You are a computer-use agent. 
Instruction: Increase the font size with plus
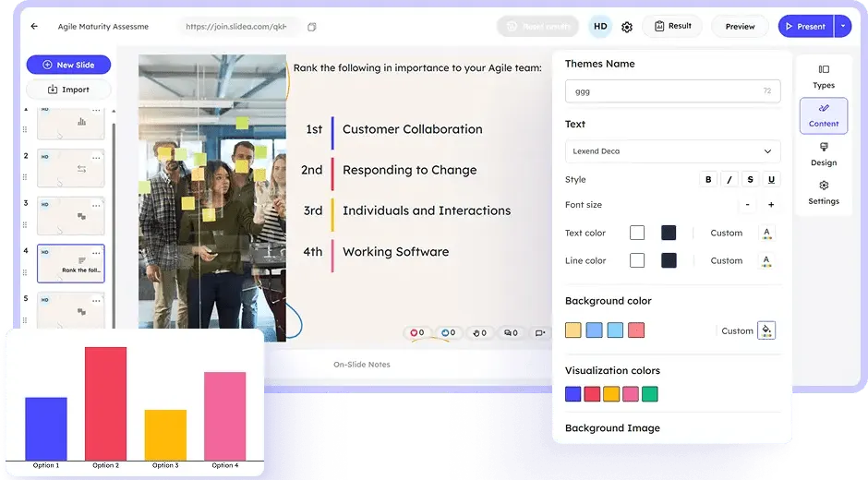point(771,205)
